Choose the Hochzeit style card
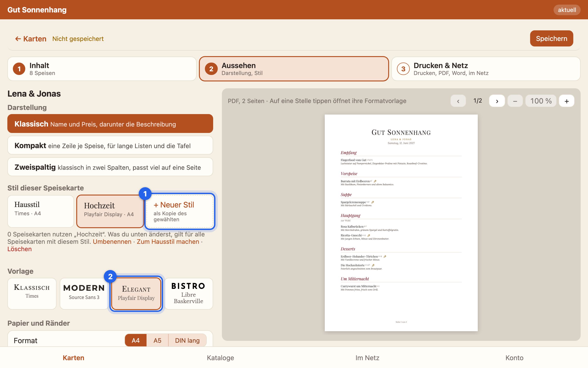 110,211
